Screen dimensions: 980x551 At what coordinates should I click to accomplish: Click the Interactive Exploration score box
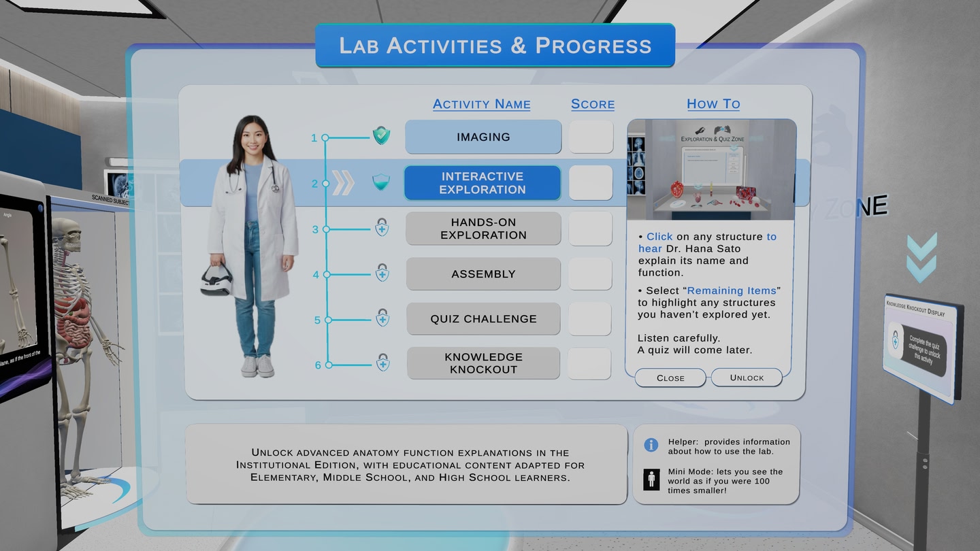(x=591, y=183)
